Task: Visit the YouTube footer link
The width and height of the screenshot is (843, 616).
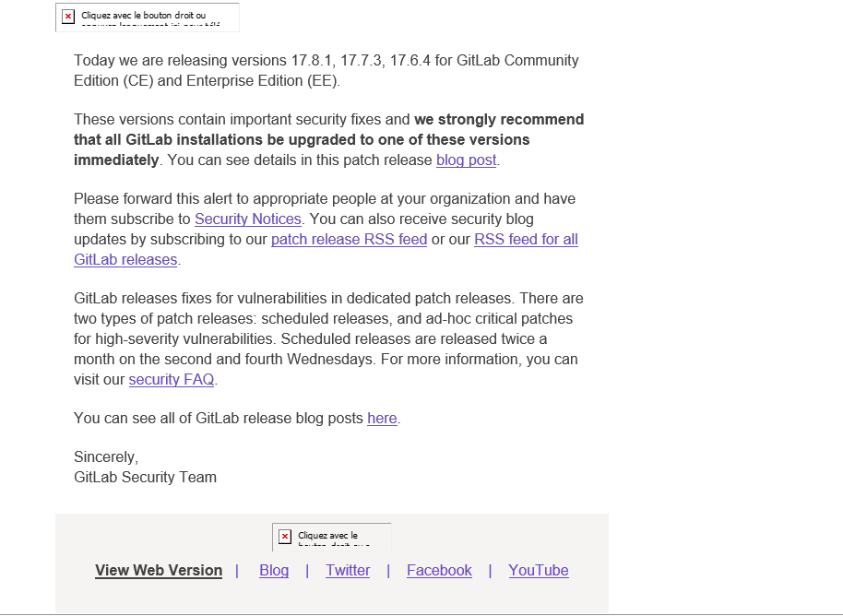Action: (539, 571)
